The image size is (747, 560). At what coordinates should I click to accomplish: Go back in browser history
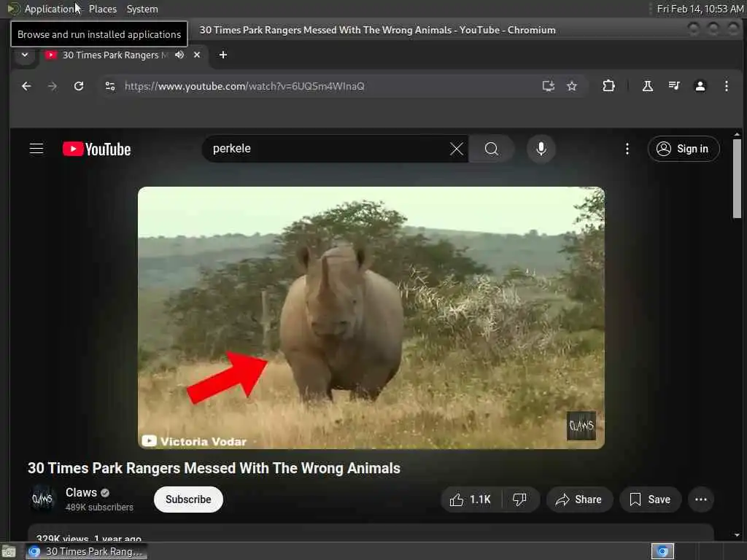click(27, 86)
